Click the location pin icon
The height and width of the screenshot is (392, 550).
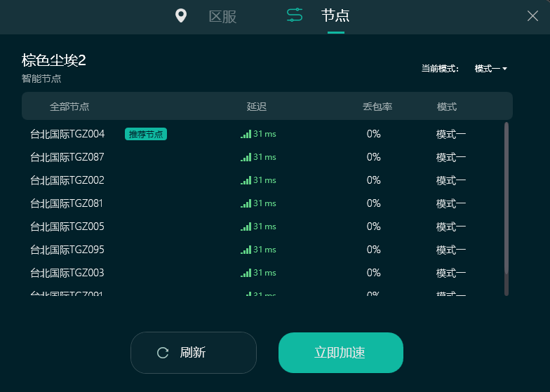click(181, 15)
